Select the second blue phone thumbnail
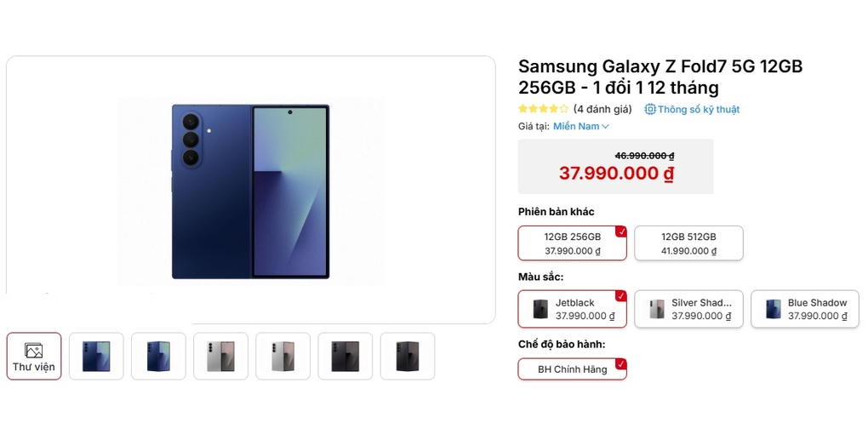Viewport: 868px width, 440px height. pos(158,356)
